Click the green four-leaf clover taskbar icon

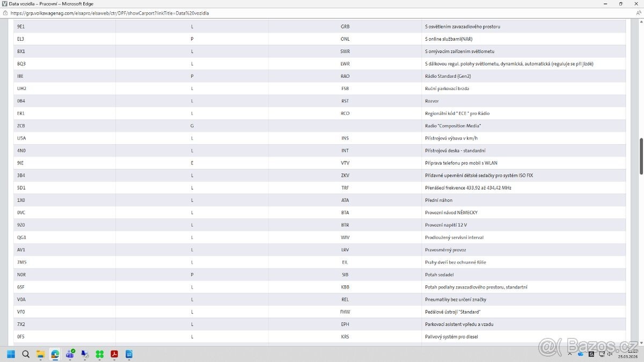click(x=99, y=354)
